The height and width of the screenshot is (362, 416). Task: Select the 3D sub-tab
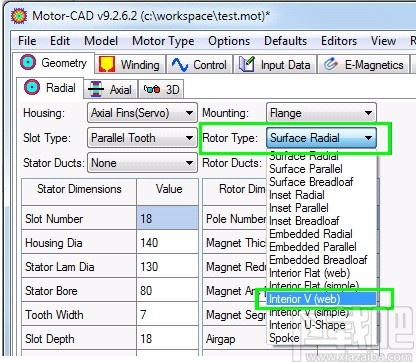[161, 89]
